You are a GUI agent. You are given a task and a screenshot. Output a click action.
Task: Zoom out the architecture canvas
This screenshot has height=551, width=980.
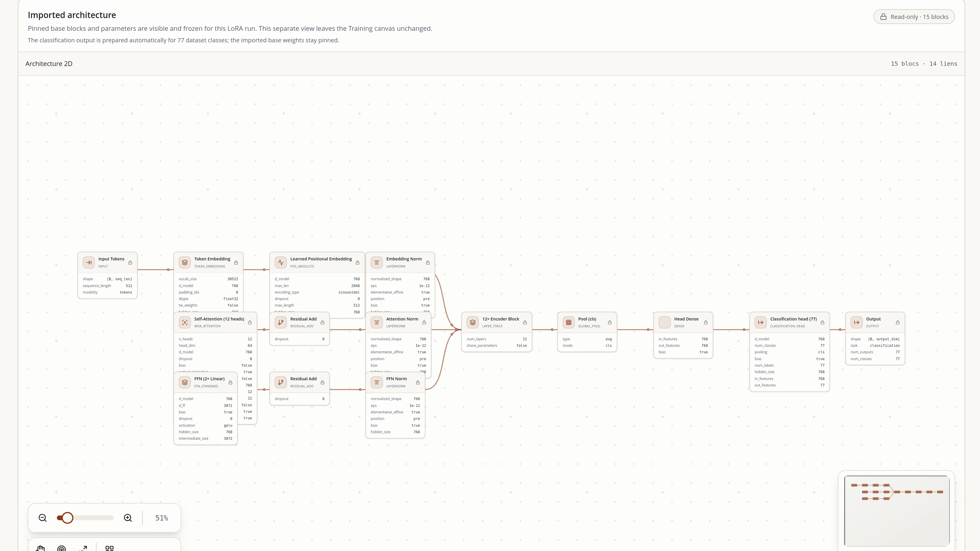pos(43,518)
